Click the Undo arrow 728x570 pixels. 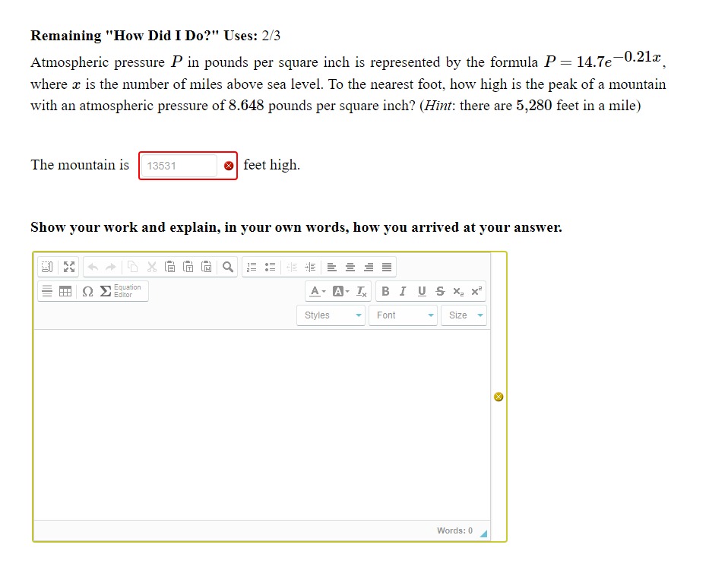pyautogui.click(x=93, y=267)
